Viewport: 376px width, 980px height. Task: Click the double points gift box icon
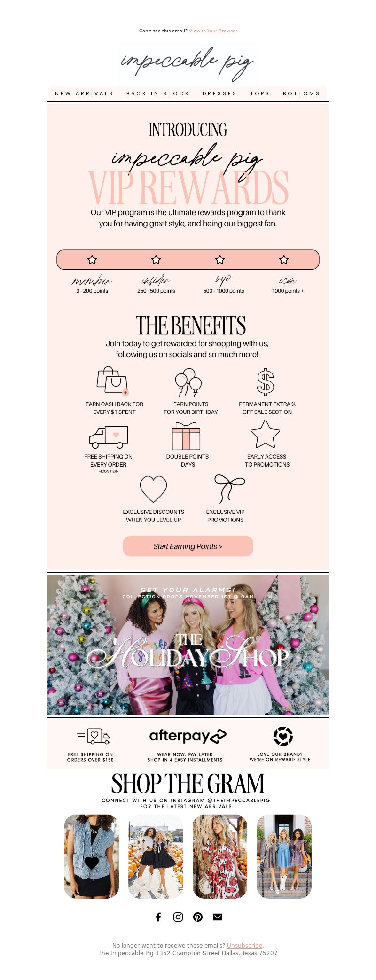click(x=186, y=436)
